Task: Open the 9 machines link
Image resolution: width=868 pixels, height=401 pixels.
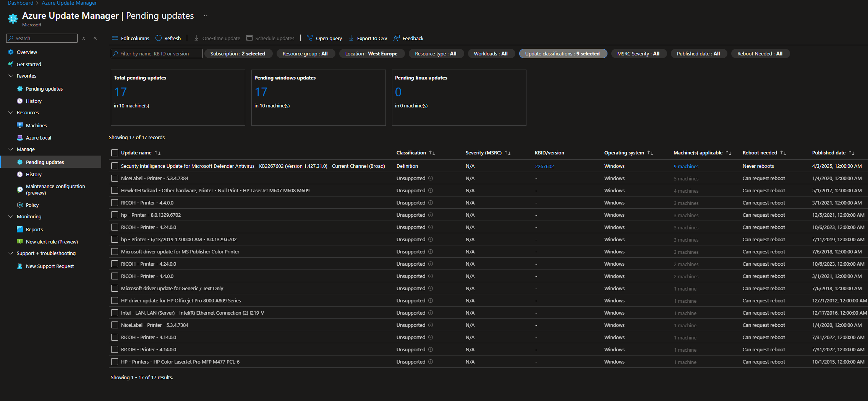Action: coord(686,166)
